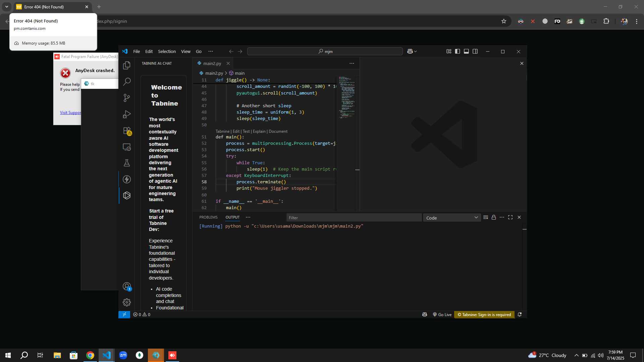Toggle the primary side bar visibility
This screenshot has width=644, height=362.
coord(458,51)
